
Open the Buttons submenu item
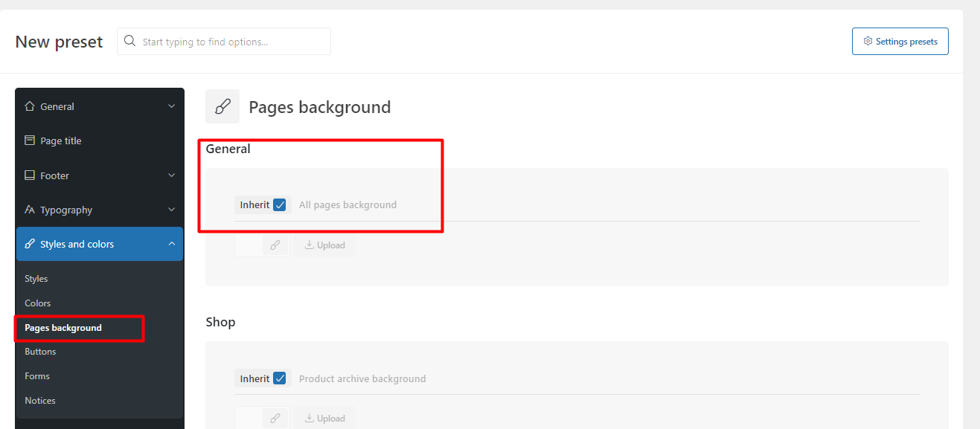click(x=40, y=352)
